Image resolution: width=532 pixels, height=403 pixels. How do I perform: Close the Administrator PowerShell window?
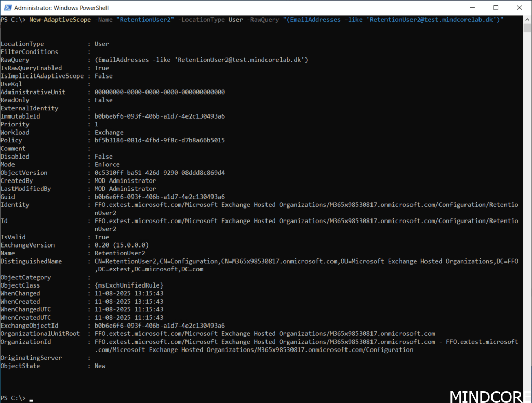[519, 8]
